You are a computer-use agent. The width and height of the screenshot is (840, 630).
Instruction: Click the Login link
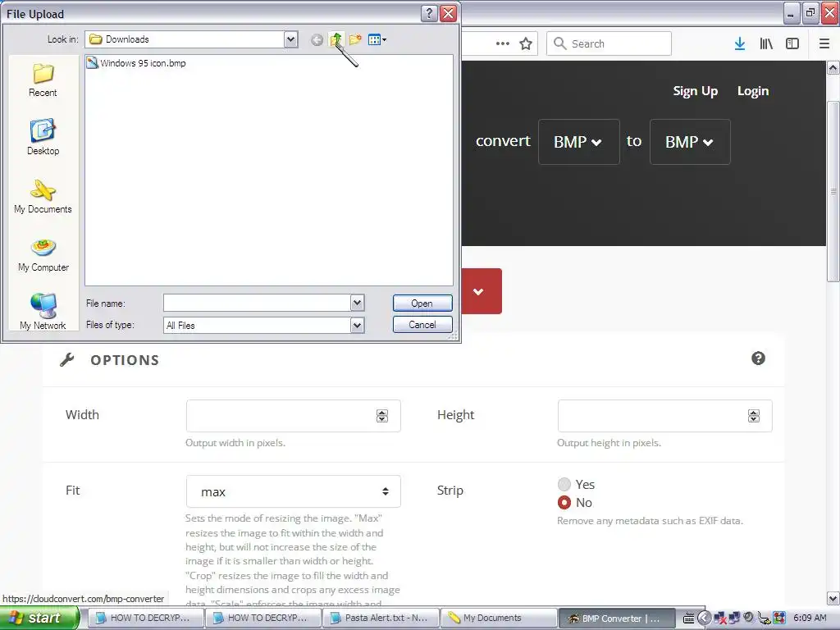click(x=753, y=91)
